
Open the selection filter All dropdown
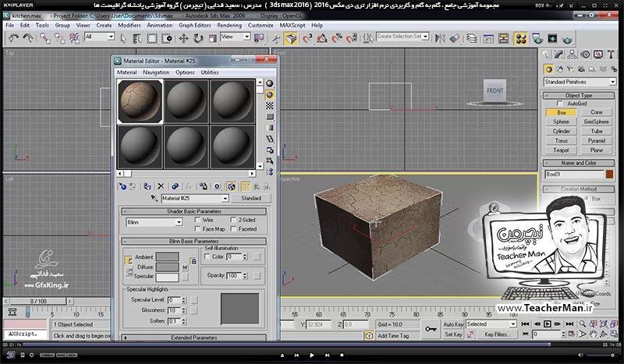[111, 37]
